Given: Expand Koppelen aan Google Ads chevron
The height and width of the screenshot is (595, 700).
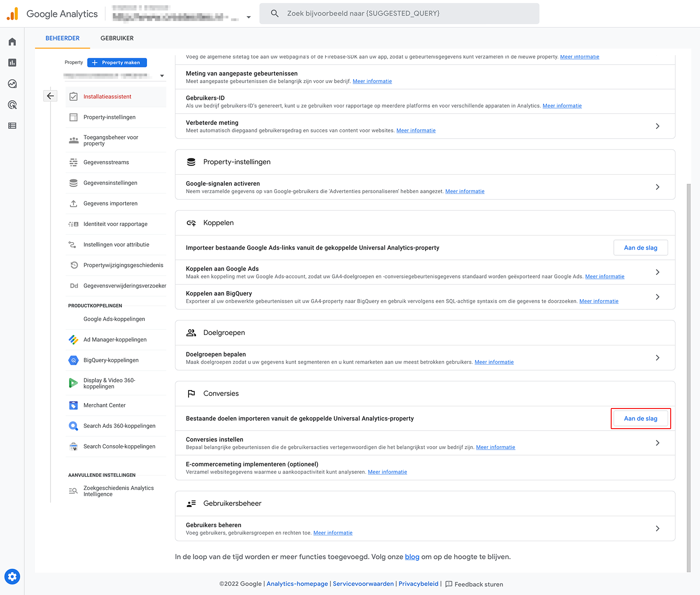Looking at the screenshot, I should coord(658,272).
